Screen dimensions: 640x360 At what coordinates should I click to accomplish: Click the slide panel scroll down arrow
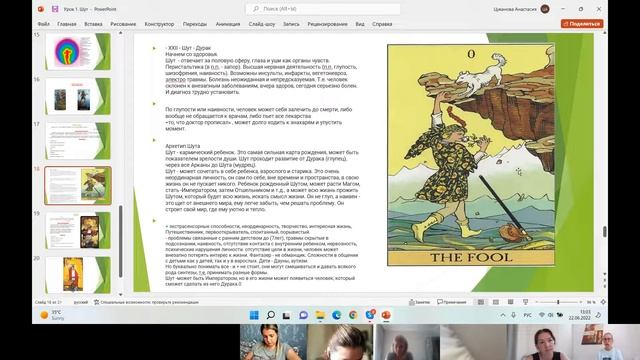(x=120, y=294)
